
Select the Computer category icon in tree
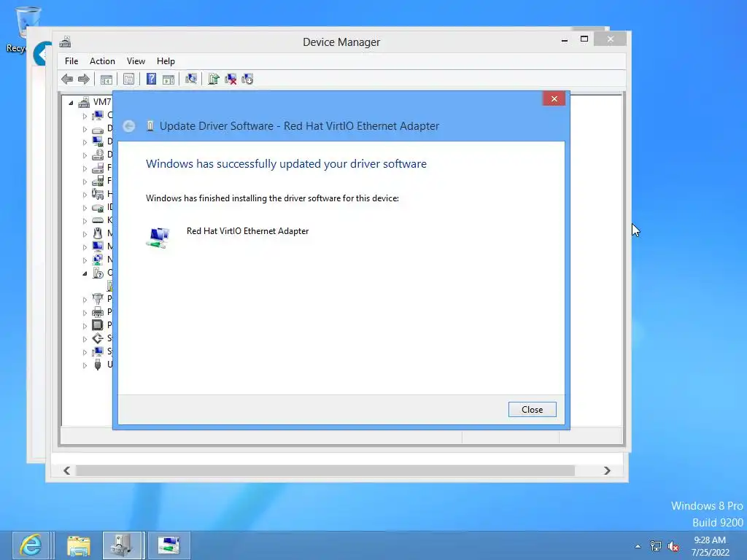coord(98,115)
